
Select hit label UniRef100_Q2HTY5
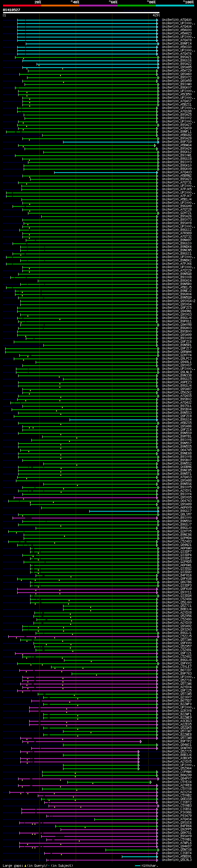(177, 531)
